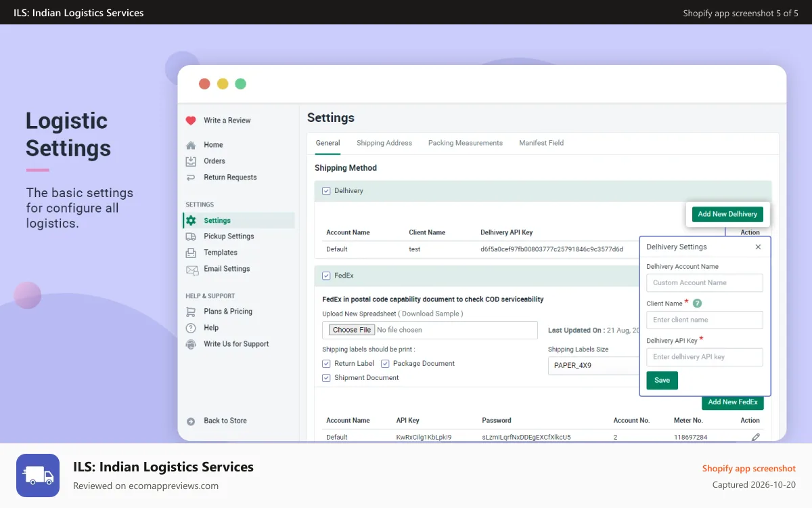The width and height of the screenshot is (812, 508).
Task: Click the Orders inbox icon
Action: point(191,161)
